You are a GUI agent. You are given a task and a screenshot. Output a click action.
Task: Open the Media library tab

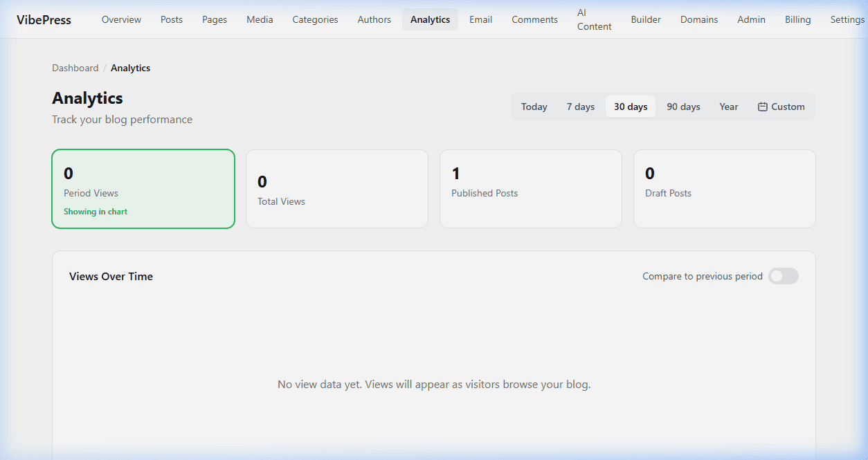(x=260, y=19)
